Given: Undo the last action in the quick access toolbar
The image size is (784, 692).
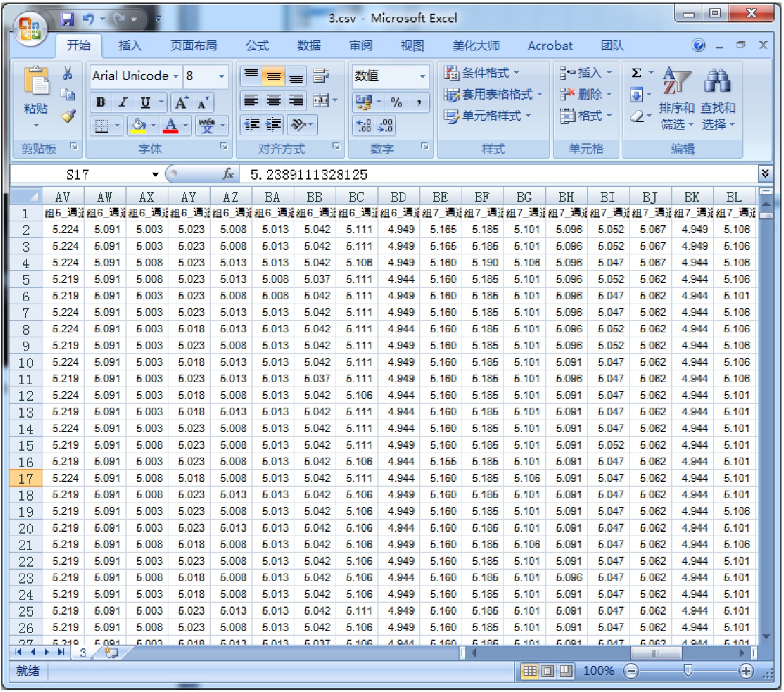Looking at the screenshot, I should pos(88,19).
